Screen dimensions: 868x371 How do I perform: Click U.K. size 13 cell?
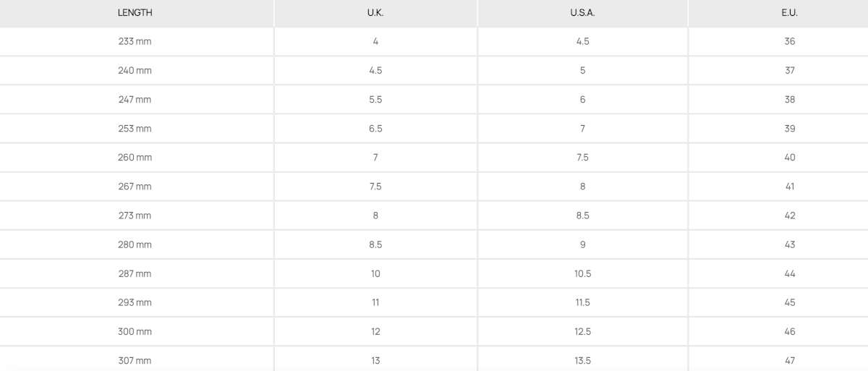tap(375, 360)
